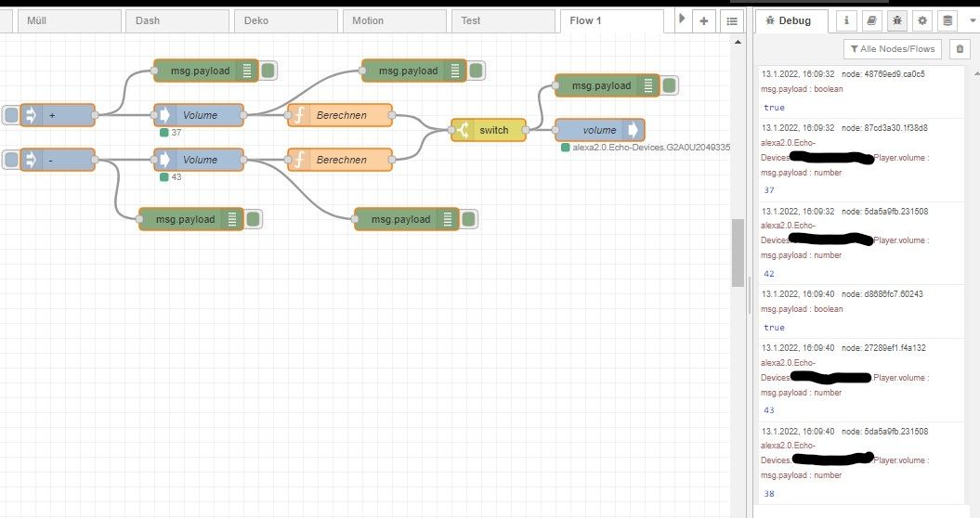Screen dimensions: 980x518
Task: Switch to the Motion flow tab
Action: [395, 20]
